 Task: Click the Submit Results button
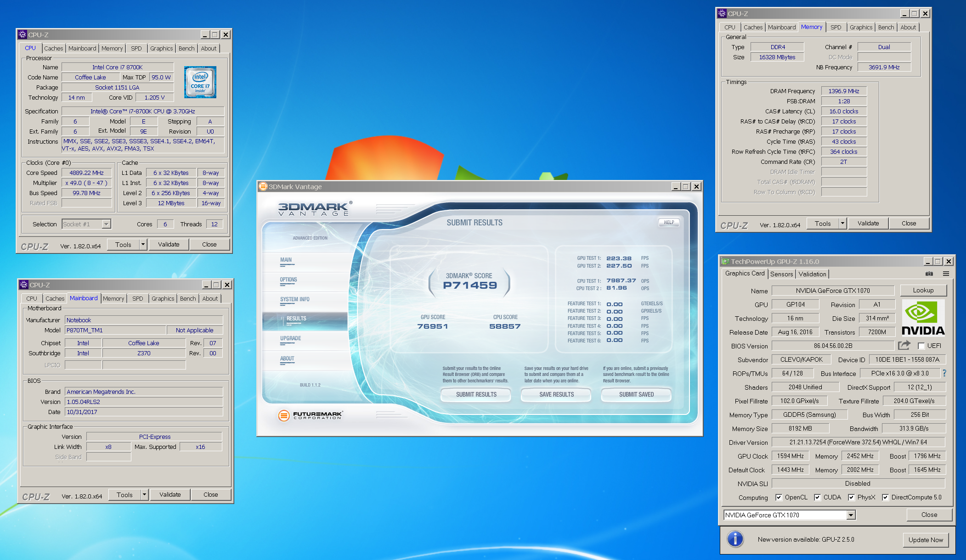pyautogui.click(x=476, y=394)
